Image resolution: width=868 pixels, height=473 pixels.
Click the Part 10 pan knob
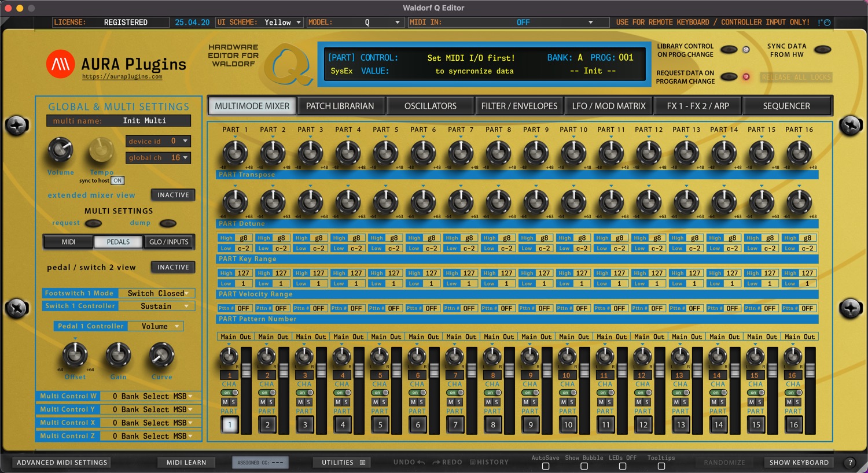[x=567, y=356]
